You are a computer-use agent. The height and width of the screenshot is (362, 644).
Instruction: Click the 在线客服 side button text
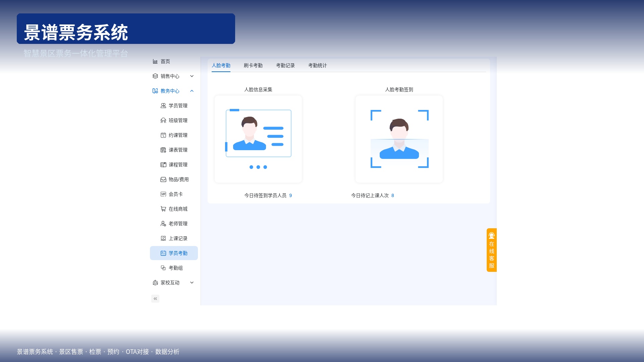tap(491, 255)
